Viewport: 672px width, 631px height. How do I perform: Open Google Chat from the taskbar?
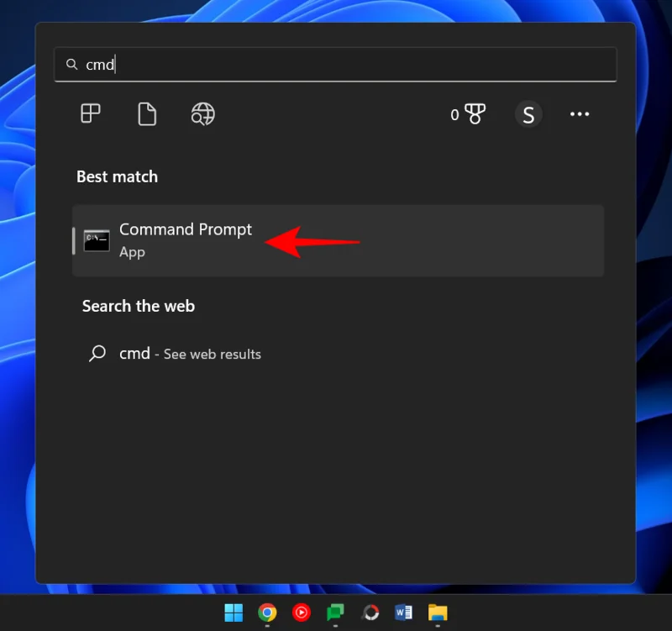tap(336, 612)
